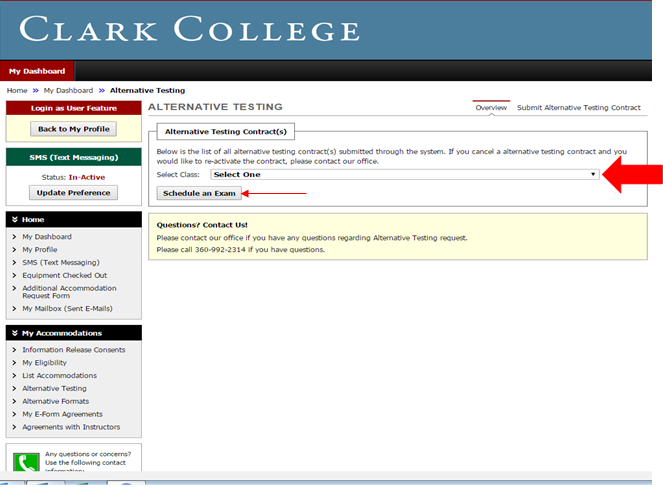Click the In-Active SMS status text
This screenshot has height=487, width=663.
pyautogui.click(x=87, y=177)
